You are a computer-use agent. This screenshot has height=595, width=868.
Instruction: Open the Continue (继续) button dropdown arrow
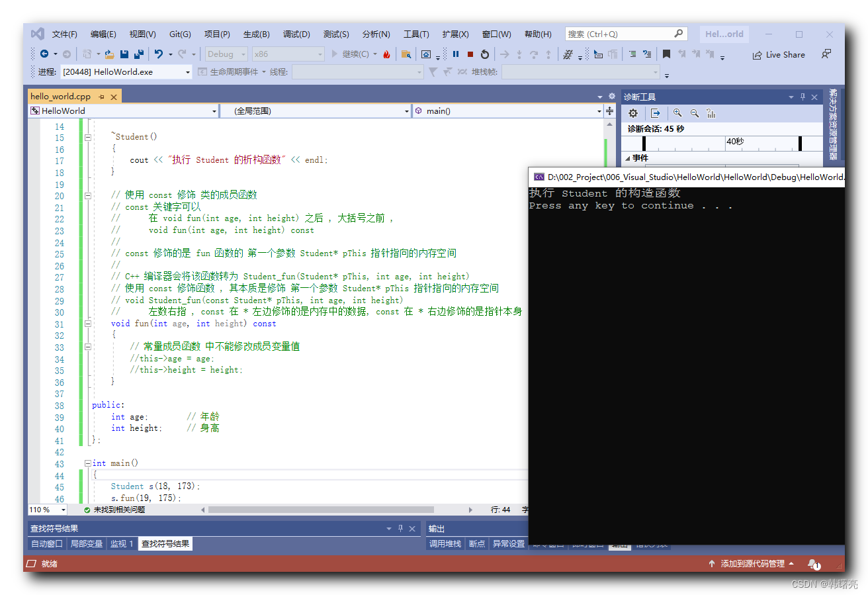pyautogui.click(x=375, y=54)
